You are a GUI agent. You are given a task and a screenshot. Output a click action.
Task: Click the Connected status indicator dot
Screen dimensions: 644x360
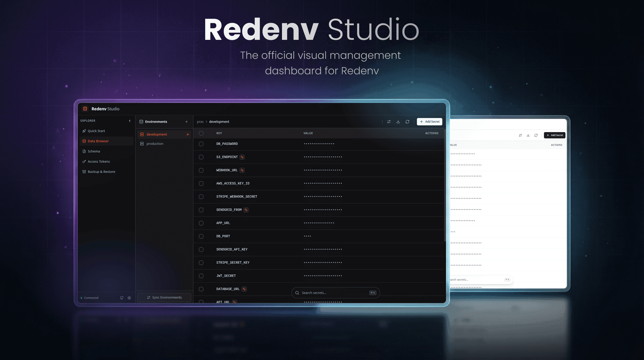tap(81, 298)
